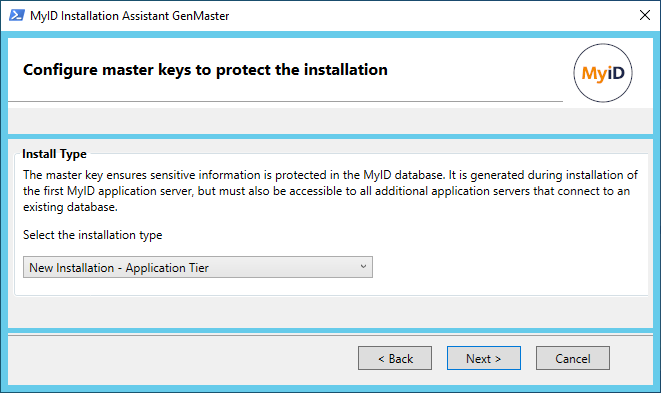This screenshot has width=661, height=393.
Task: Click the PowerShell icon in the title bar
Action: 16,16
